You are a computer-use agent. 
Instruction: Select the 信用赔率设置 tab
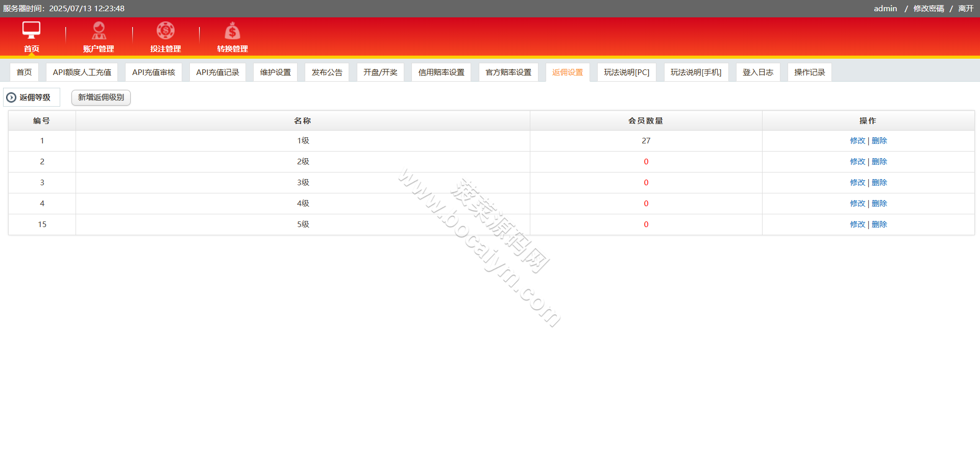pos(442,72)
